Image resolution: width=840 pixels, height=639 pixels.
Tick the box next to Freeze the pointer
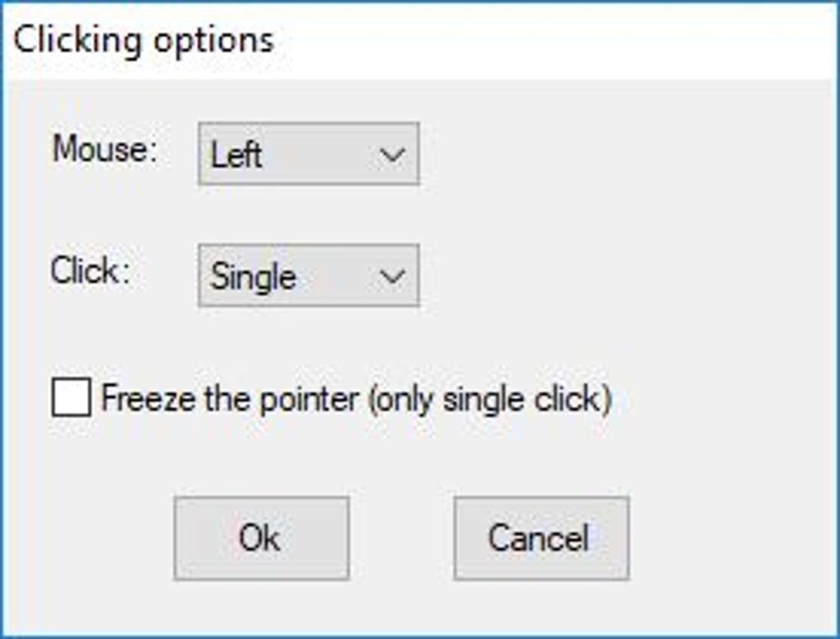click(72, 399)
